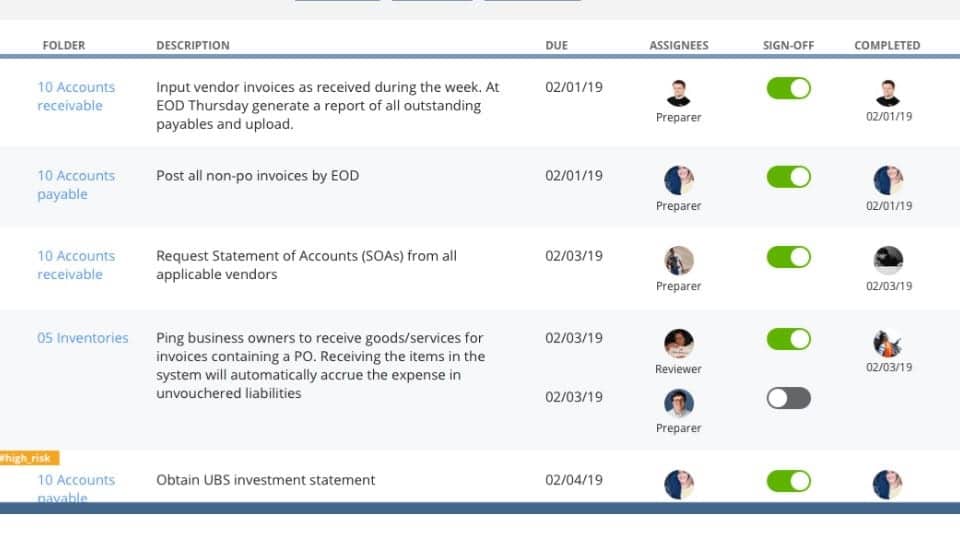Click the ASSIGNEES column header

[x=679, y=45]
